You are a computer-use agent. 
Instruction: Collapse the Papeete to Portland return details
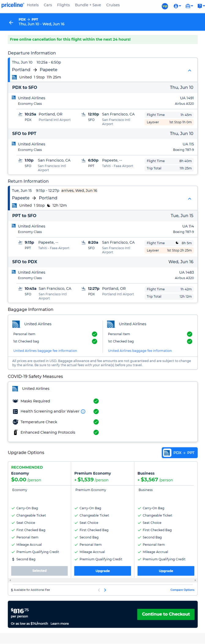190,199
